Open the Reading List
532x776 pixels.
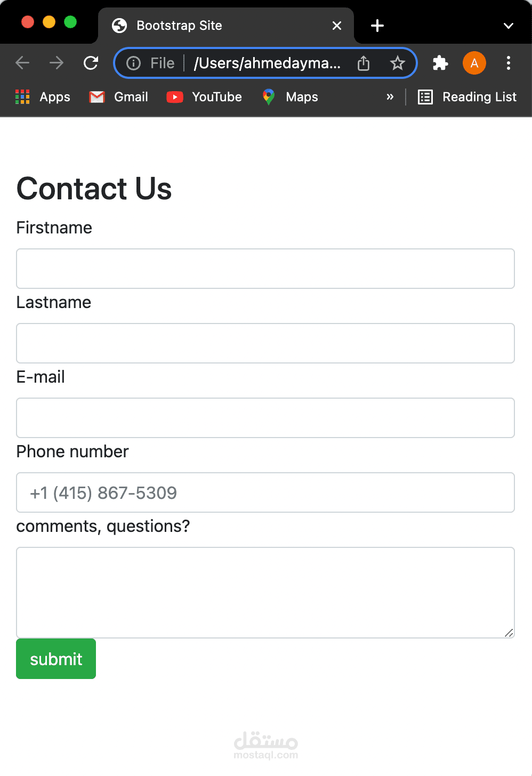click(466, 97)
